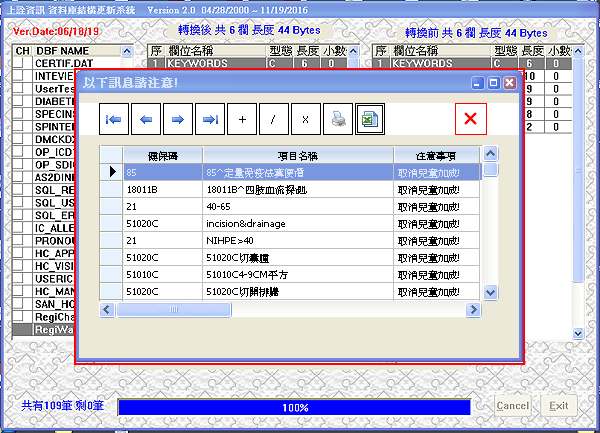
Task: Print the list with printer icon
Action: point(338,119)
